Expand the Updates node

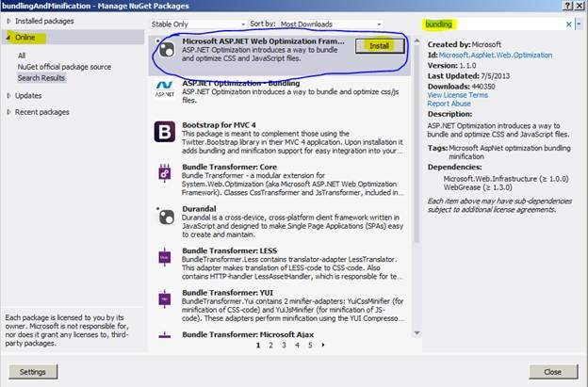pyautogui.click(x=9, y=95)
